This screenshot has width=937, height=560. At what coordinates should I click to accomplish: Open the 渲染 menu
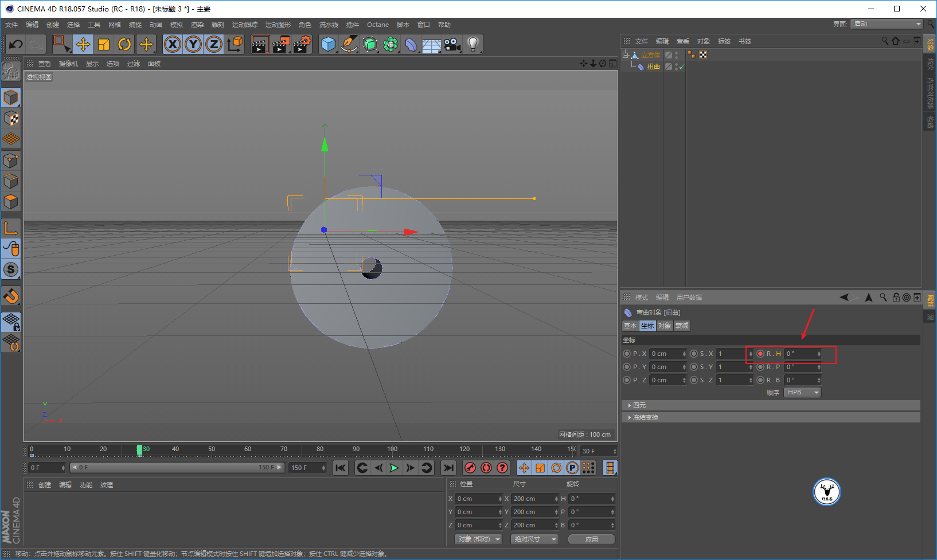pyautogui.click(x=197, y=25)
